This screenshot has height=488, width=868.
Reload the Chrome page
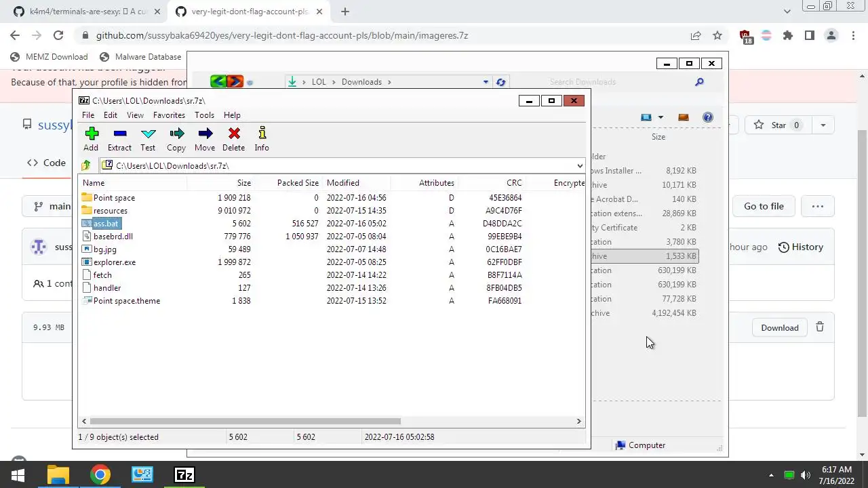pyautogui.click(x=58, y=35)
